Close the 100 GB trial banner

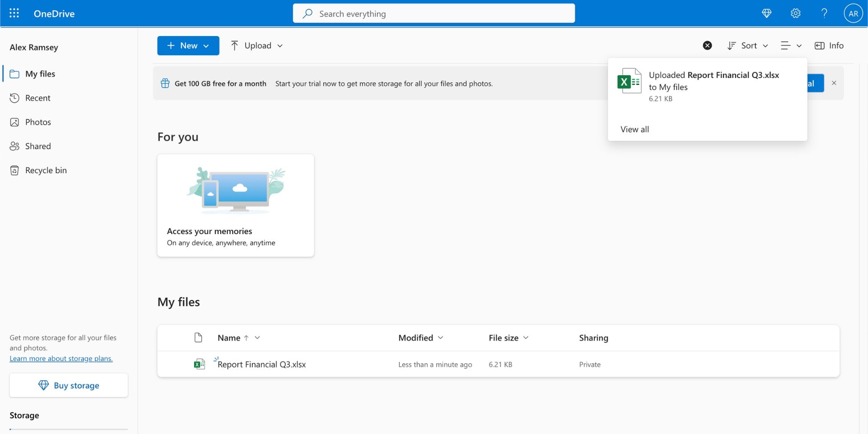(834, 83)
